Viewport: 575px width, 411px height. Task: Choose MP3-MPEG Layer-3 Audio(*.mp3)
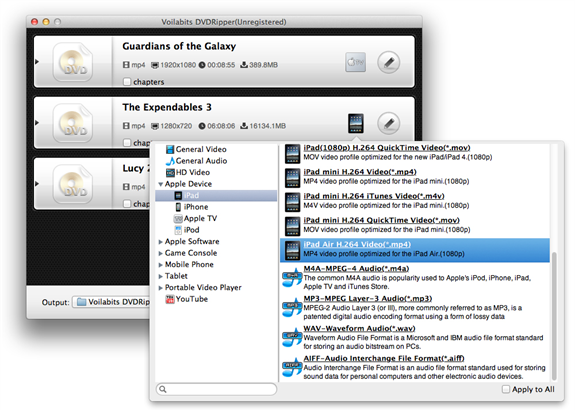pyautogui.click(x=367, y=298)
